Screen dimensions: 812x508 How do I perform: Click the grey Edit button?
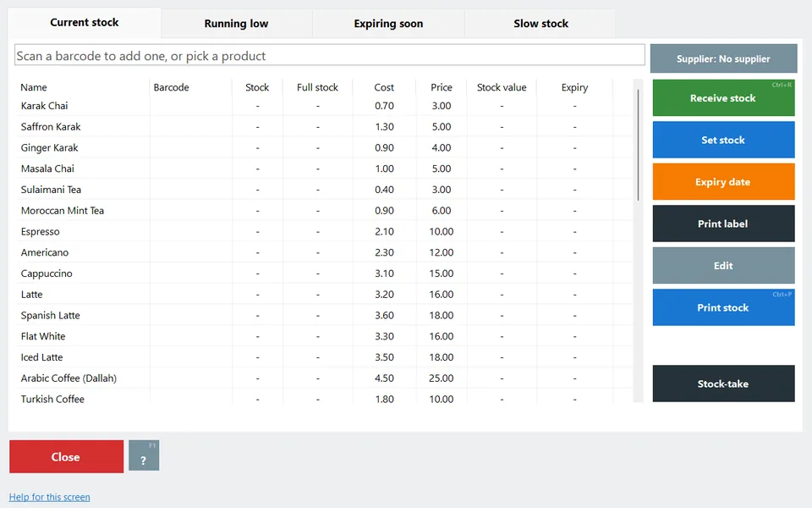pyautogui.click(x=723, y=265)
